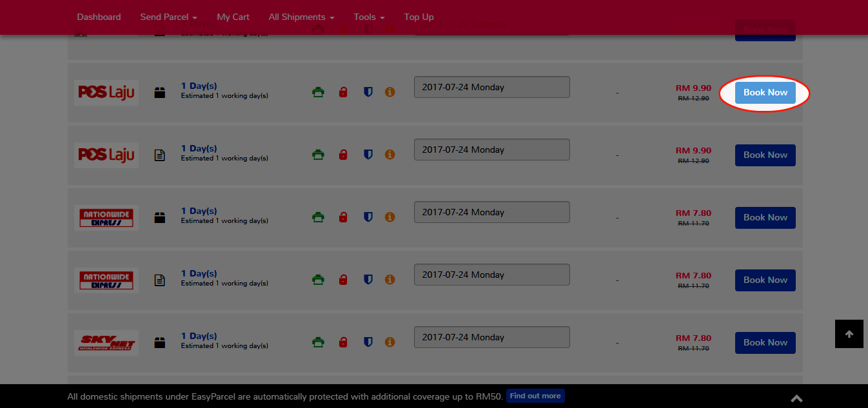This screenshot has height=408, width=868.
Task: Click the printer icon in Nationwide Express document row
Action: [318, 280]
